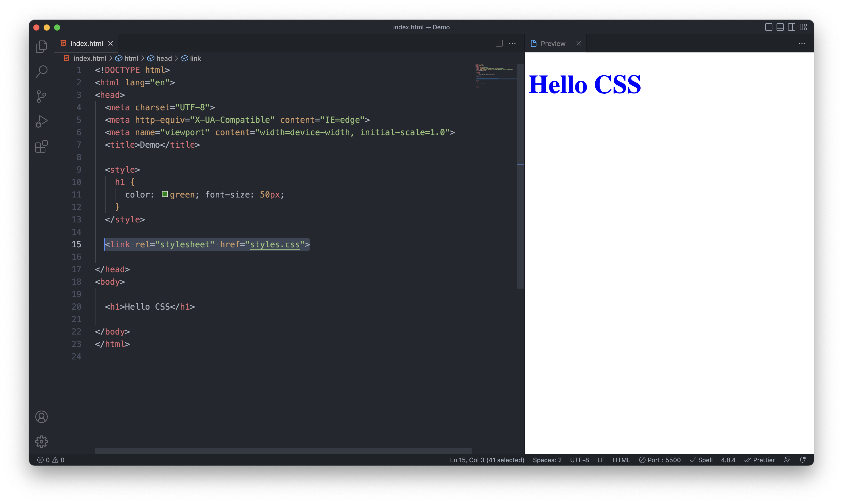Image resolution: width=843 pixels, height=504 pixels.
Task: Open Preview pane More Actions menu
Action: tap(801, 43)
